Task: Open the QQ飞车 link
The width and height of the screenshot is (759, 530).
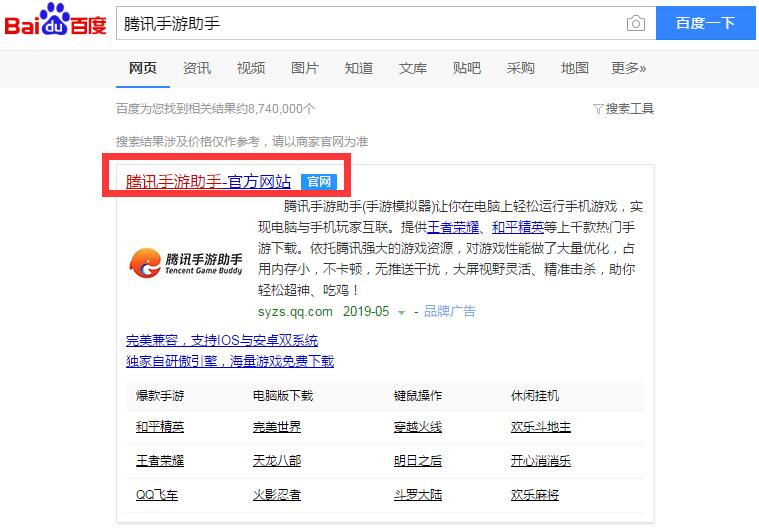Action: pyautogui.click(x=157, y=495)
